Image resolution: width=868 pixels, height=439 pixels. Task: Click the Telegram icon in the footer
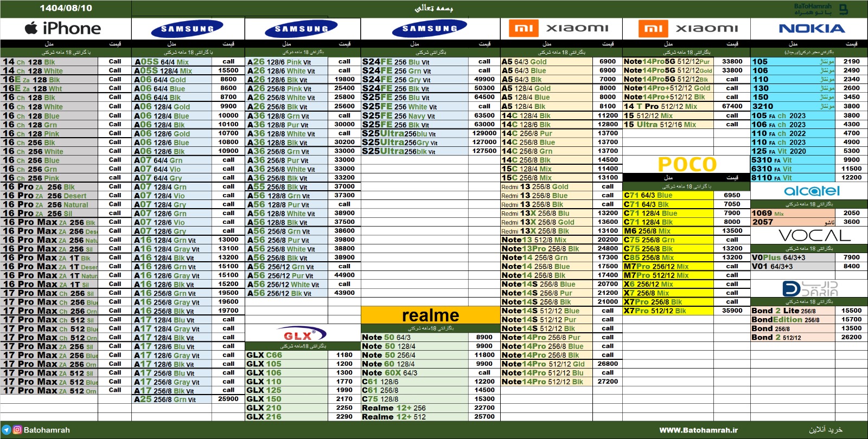6,430
